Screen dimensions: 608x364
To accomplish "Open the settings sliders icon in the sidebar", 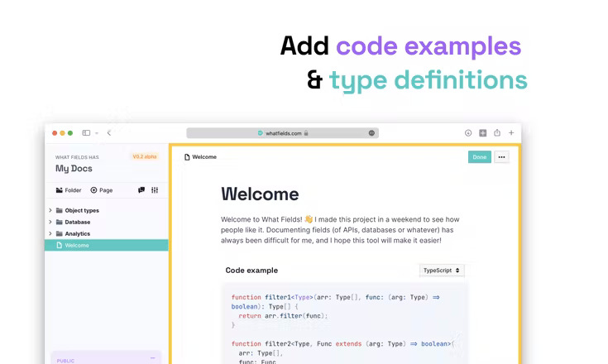I will click(155, 190).
